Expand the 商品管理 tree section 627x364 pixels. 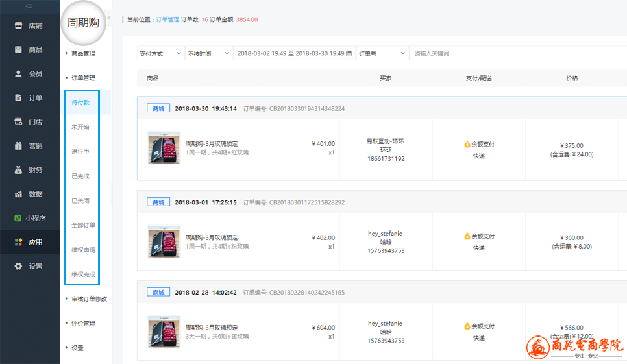click(82, 53)
